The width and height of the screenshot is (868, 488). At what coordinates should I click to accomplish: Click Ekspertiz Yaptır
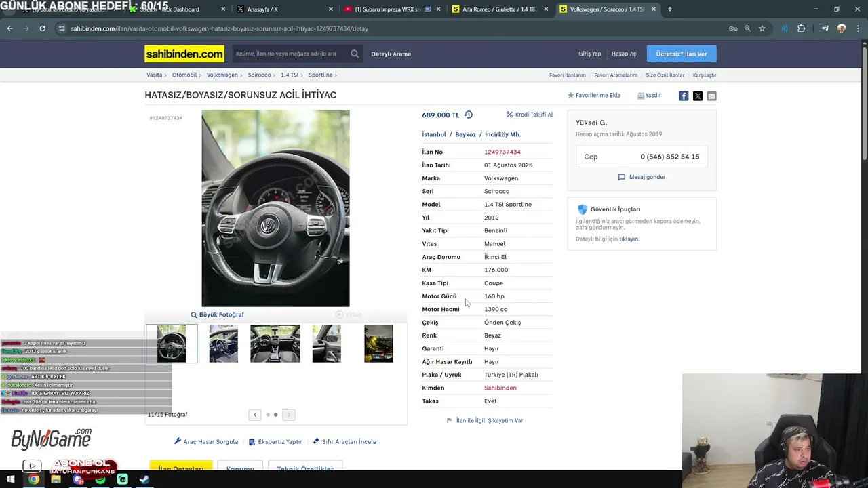click(275, 442)
